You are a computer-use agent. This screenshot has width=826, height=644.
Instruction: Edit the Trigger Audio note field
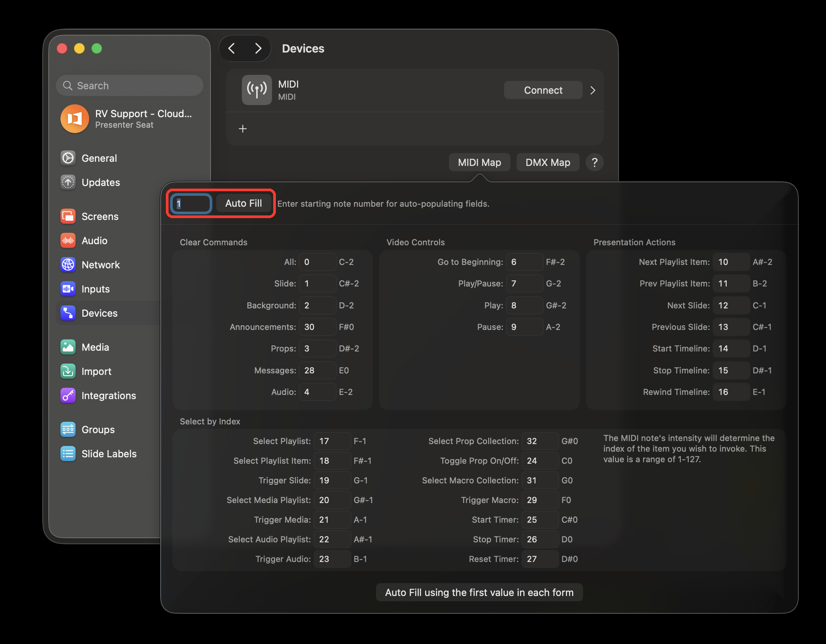pyautogui.click(x=333, y=559)
